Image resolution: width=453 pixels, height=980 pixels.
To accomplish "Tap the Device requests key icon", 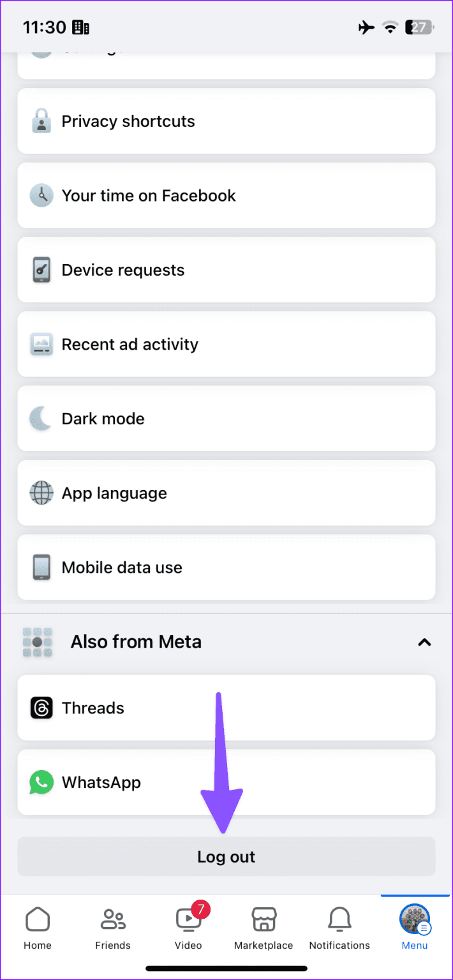I will pos(41,271).
